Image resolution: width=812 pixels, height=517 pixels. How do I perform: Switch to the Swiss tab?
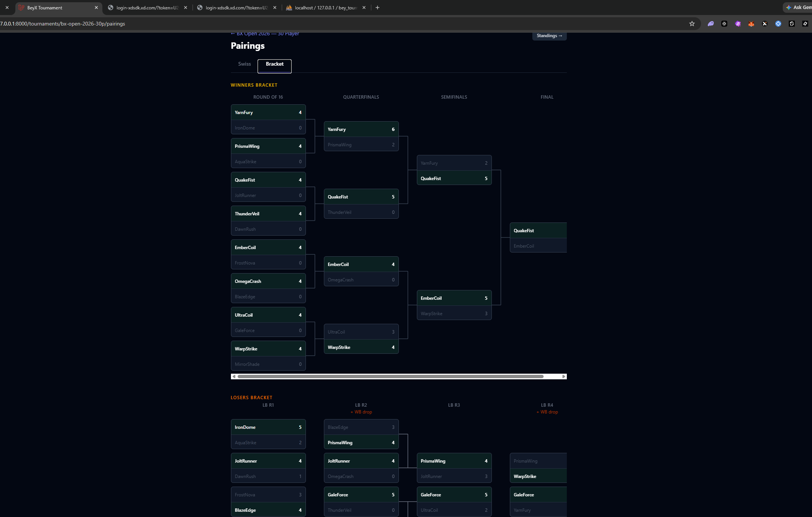tap(244, 64)
